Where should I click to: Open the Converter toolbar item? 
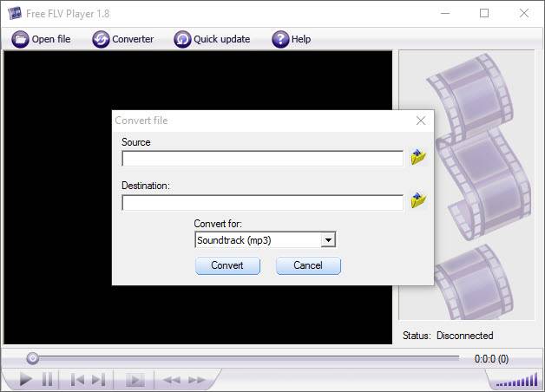[123, 39]
